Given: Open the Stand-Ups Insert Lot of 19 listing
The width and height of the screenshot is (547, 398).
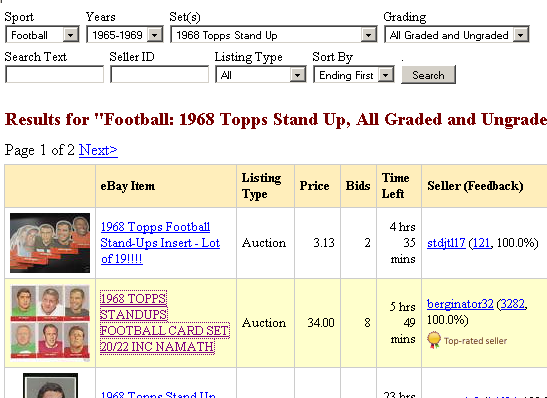Looking at the screenshot, I should tap(160, 243).
